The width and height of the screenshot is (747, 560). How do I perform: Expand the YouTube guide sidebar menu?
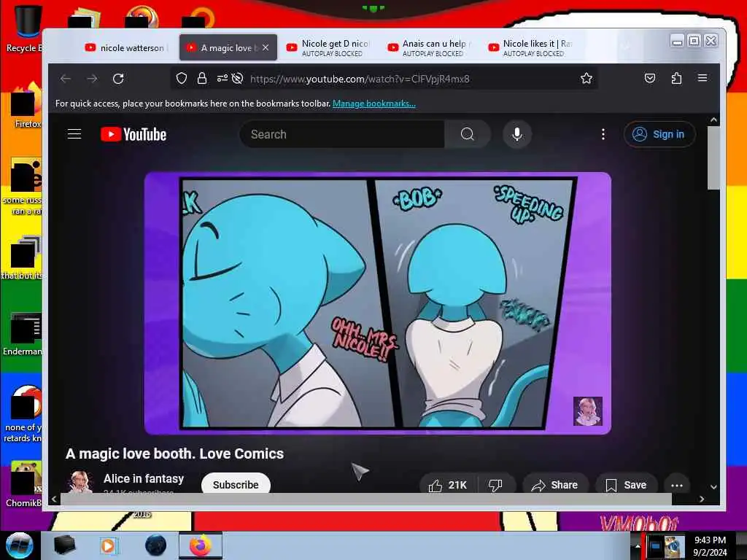pyautogui.click(x=74, y=134)
